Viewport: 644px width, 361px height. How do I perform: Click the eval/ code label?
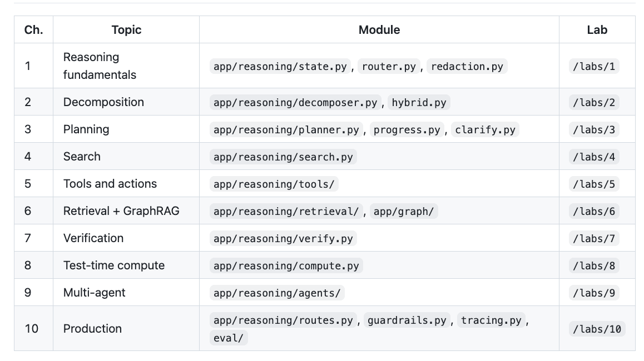click(x=229, y=338)
